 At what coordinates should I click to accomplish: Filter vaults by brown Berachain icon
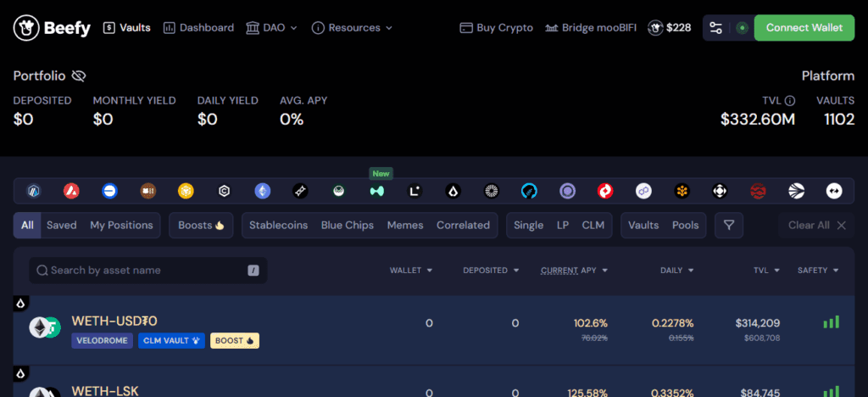(x=147, y=192)
